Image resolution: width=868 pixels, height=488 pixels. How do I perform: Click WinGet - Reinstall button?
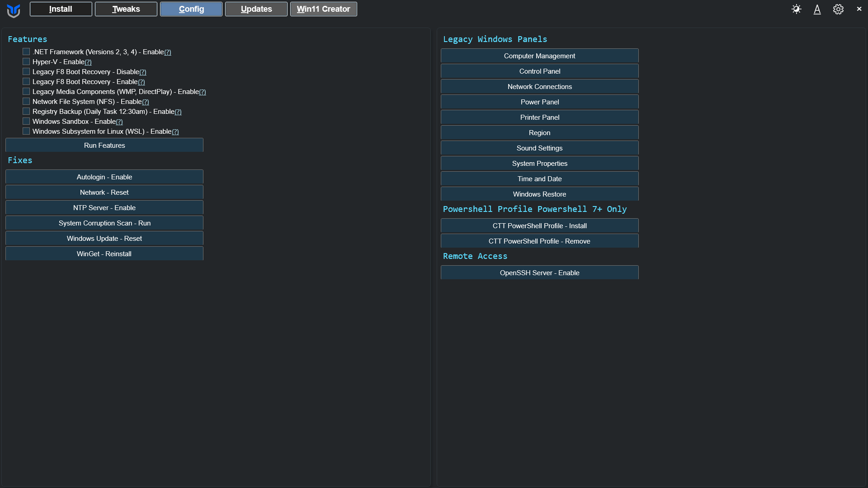[x=104, y=254]
